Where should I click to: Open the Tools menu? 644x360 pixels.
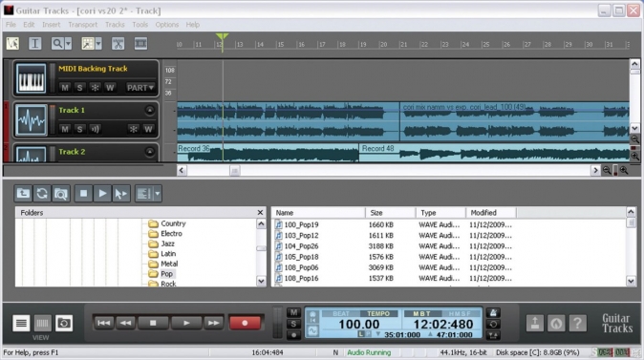point(140,25)
